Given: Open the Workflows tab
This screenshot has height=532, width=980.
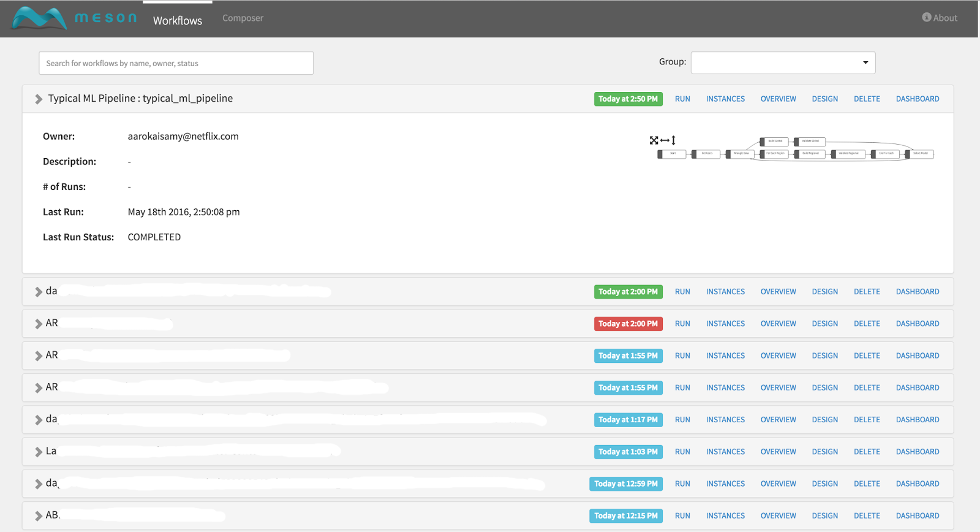Looking at the screenshot, I should point(178,20).
